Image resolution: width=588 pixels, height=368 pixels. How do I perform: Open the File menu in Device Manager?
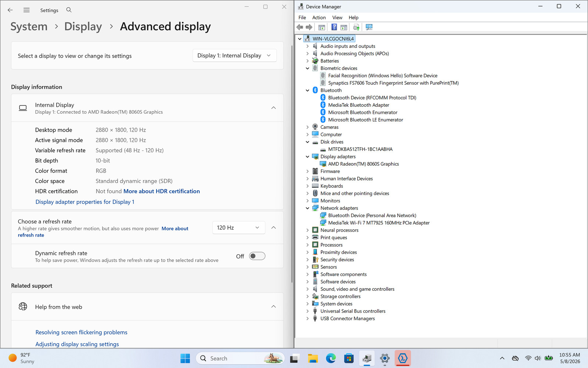pyautogui.click(x=302, y=17)
